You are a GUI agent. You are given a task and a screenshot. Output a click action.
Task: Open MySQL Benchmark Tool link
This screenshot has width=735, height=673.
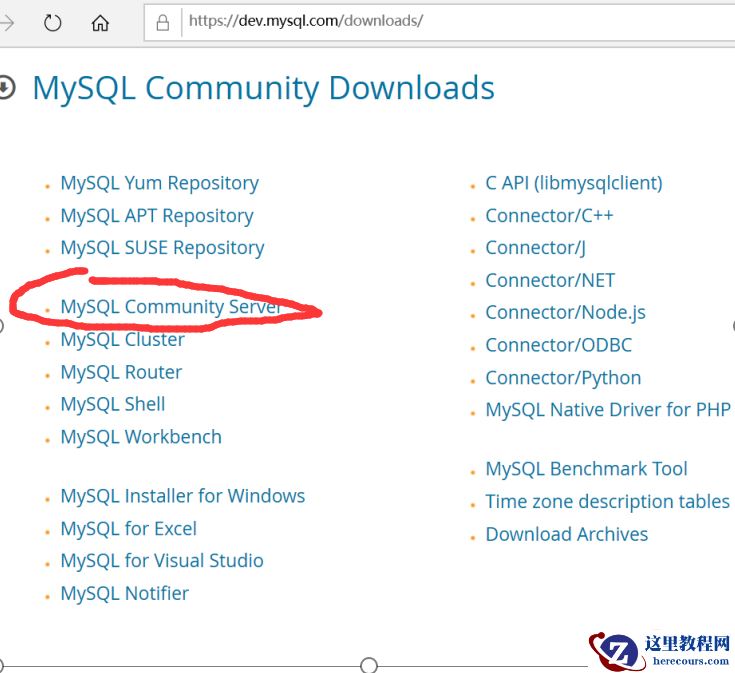(586, 469)
